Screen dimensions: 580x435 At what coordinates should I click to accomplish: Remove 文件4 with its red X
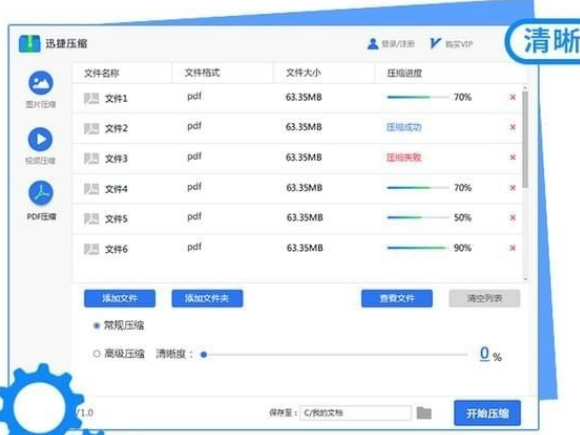[x=513, y=188]
